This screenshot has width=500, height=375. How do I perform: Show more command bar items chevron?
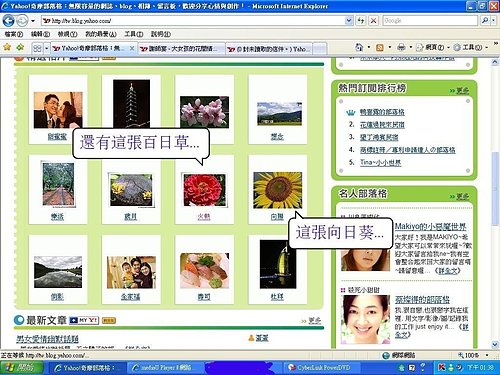point(495,43)
